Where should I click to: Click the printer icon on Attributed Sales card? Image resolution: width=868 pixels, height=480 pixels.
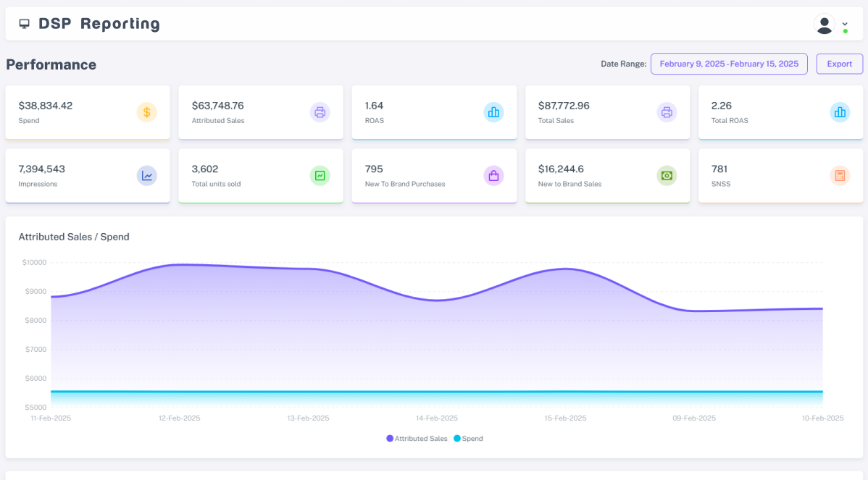click(x=320, y=112)
